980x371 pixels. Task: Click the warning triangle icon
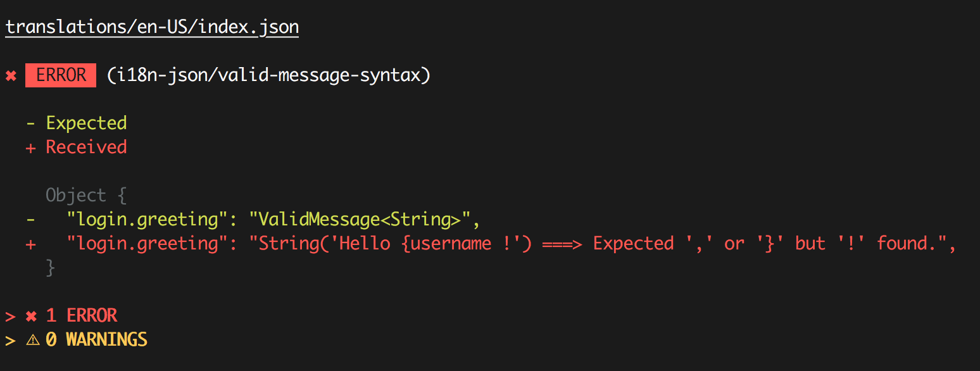pyautogui.click(x=32, y=340)
